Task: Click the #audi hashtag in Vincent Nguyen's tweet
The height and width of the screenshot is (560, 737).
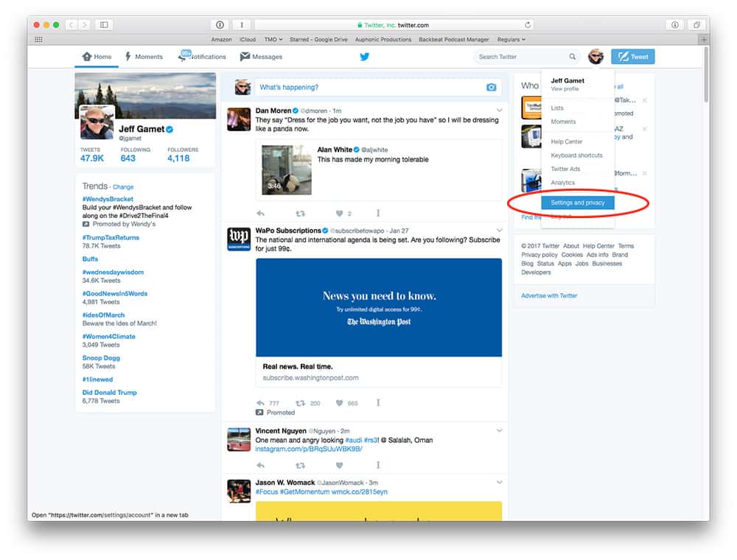Action: pyautogui.click(x=354, y=440)
